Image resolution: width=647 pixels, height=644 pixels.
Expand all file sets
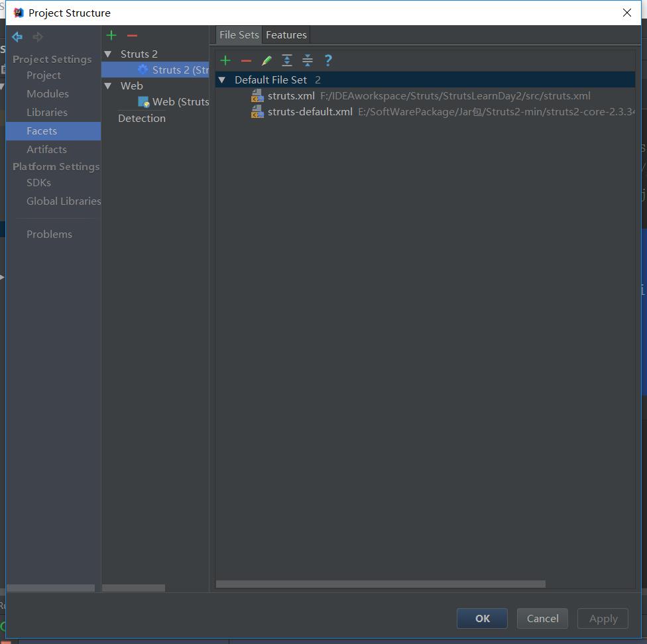(x=287, y=60)
